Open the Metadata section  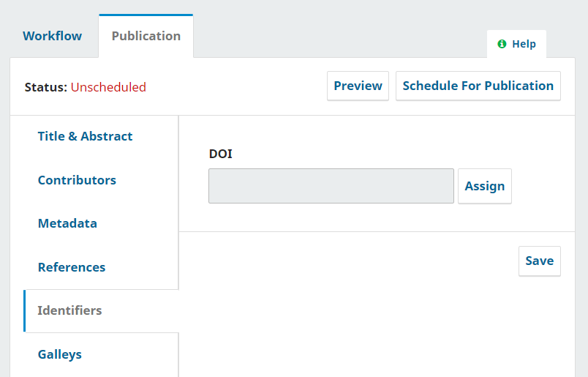(x=67, y=223)
